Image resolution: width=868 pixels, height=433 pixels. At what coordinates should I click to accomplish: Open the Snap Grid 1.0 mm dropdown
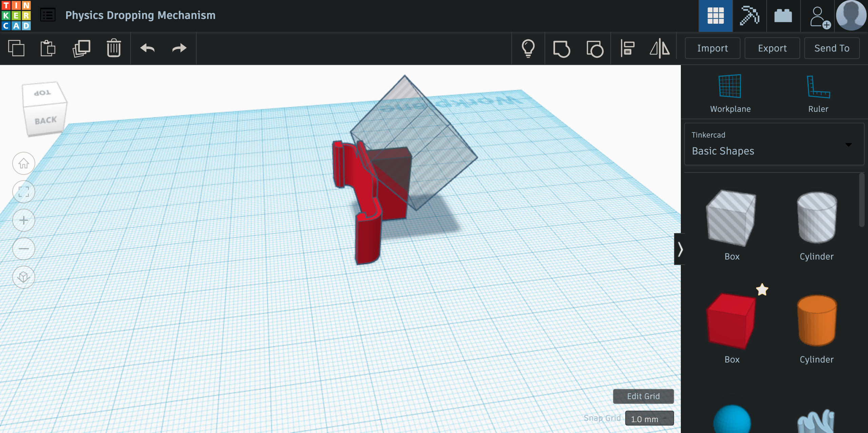coord(649,418)
